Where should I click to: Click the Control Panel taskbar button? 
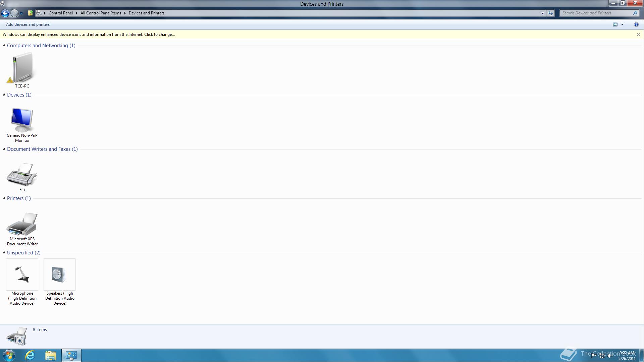[71, 355]
